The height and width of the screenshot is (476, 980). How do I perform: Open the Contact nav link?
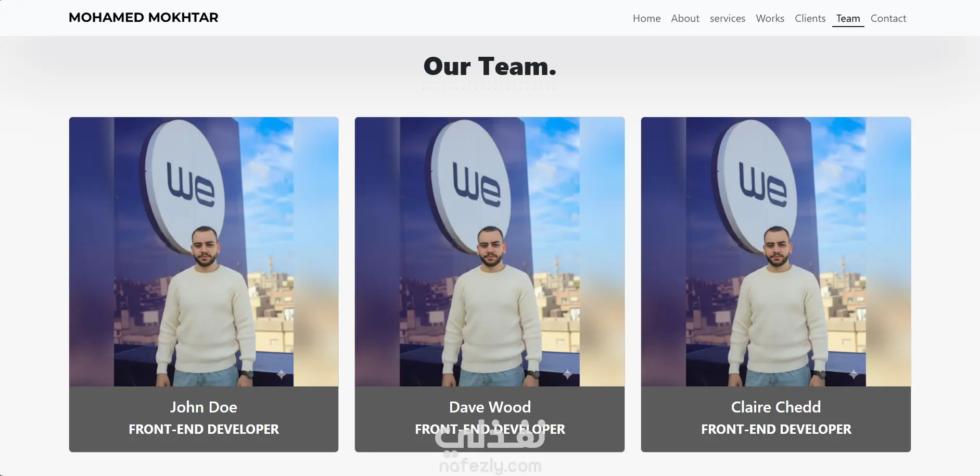pos(888,18)
